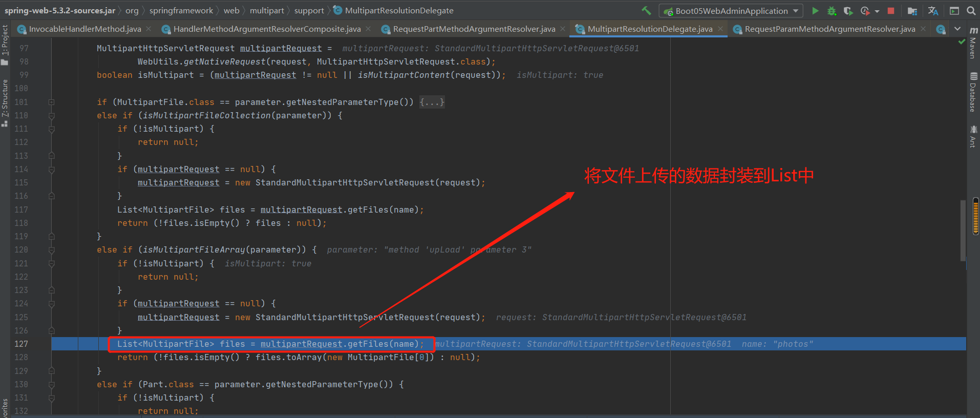Collapse the if block at line 124

pos(51,304)
